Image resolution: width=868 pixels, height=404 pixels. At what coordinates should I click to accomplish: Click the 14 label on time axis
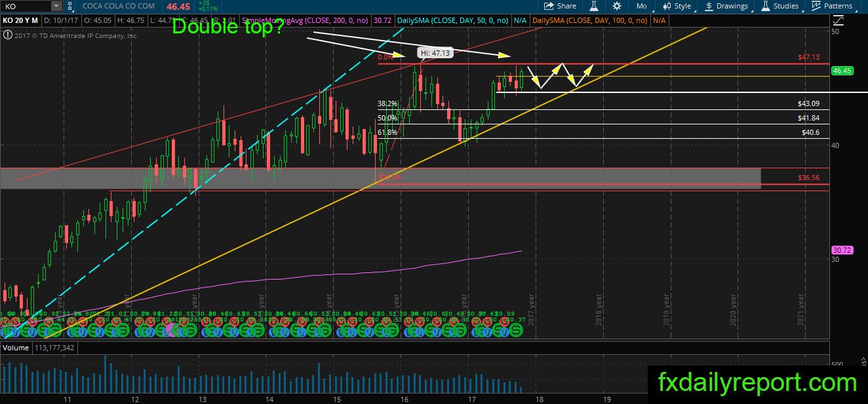tap(269, 399)
